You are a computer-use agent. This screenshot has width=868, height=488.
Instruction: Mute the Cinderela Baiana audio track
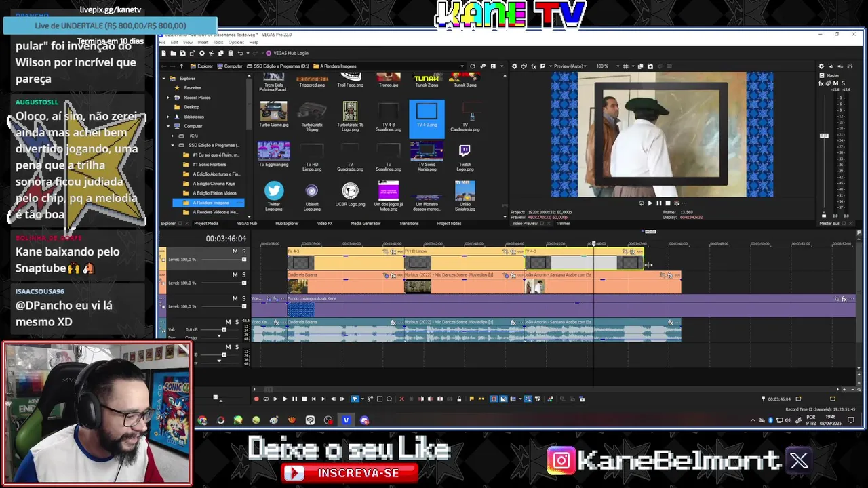[228, 322]
